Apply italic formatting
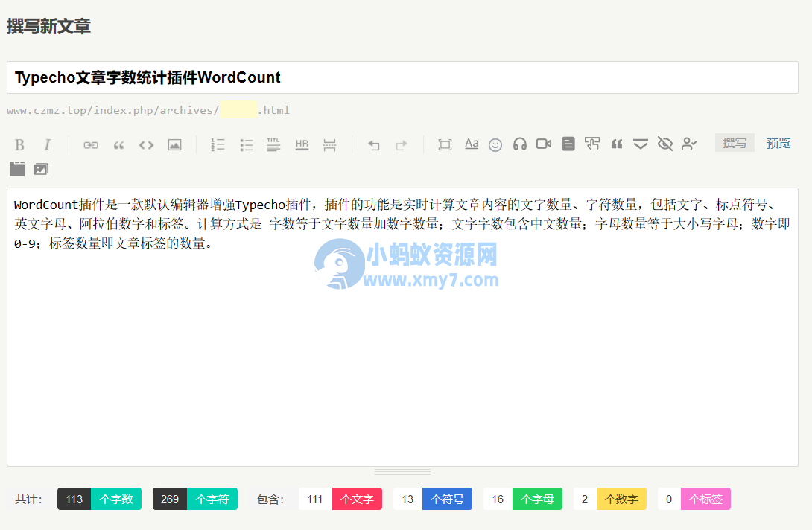The width and height of the screenshot is (812, 530). (x=47, y=145)
